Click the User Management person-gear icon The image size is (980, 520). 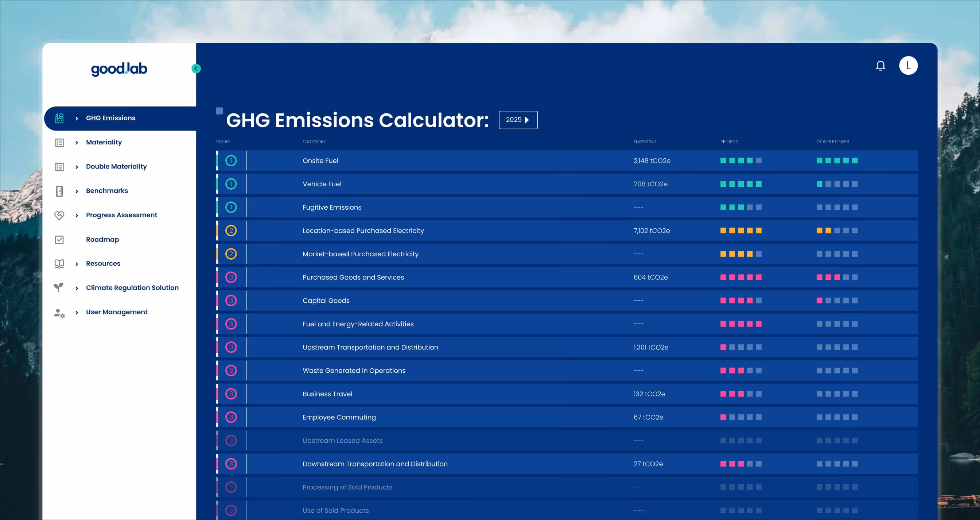click(x=59, y=313)
